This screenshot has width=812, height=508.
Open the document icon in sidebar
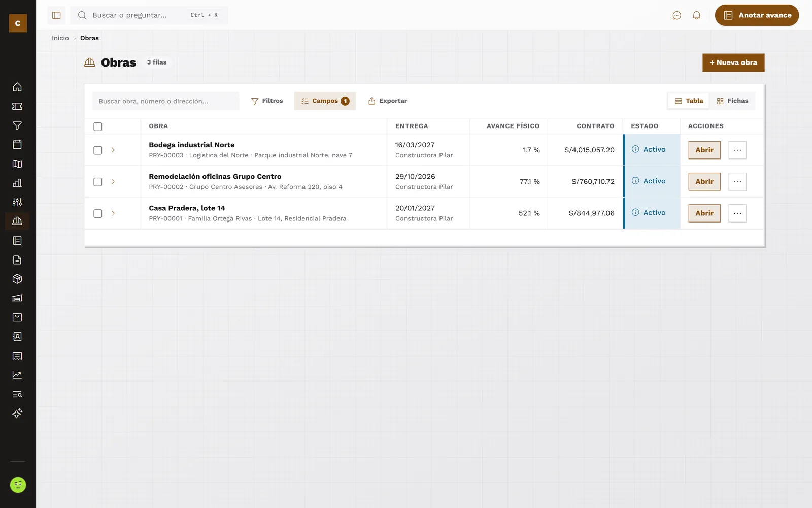pyautogui.click(x=17, y=260)
